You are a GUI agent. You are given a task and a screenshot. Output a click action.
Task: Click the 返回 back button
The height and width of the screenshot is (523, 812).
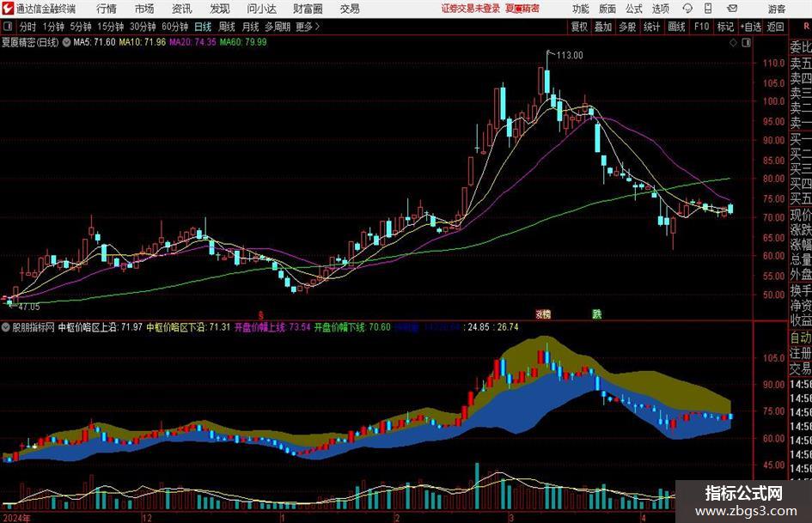(775, 27)
